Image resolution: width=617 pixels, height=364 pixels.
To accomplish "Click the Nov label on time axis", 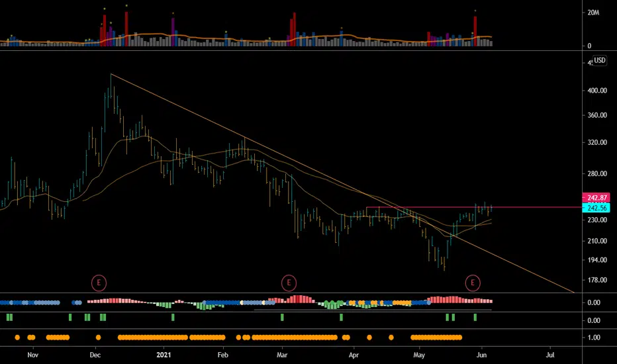I will 32,355.
